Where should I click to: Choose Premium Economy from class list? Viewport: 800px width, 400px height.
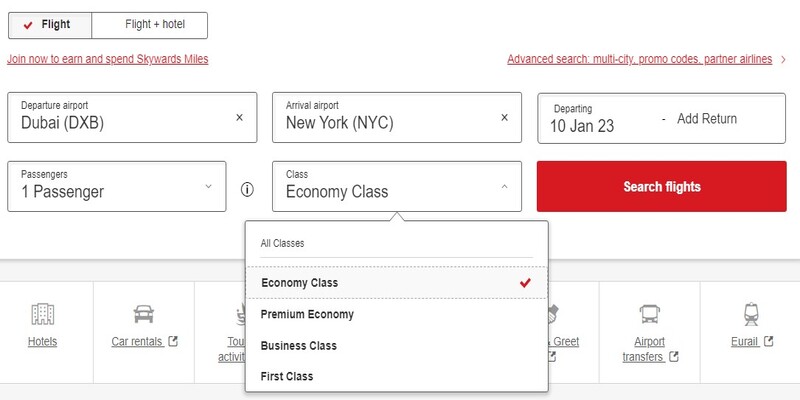(307, 314)
